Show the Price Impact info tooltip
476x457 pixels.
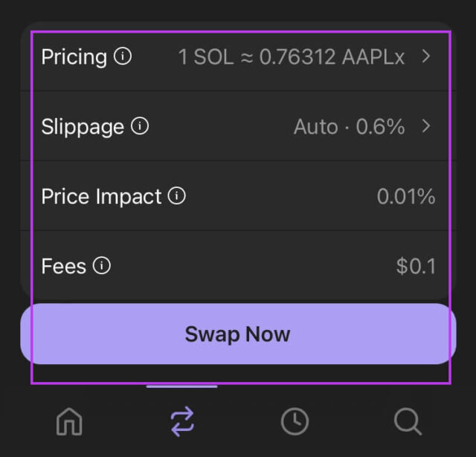tap(177, 196)
